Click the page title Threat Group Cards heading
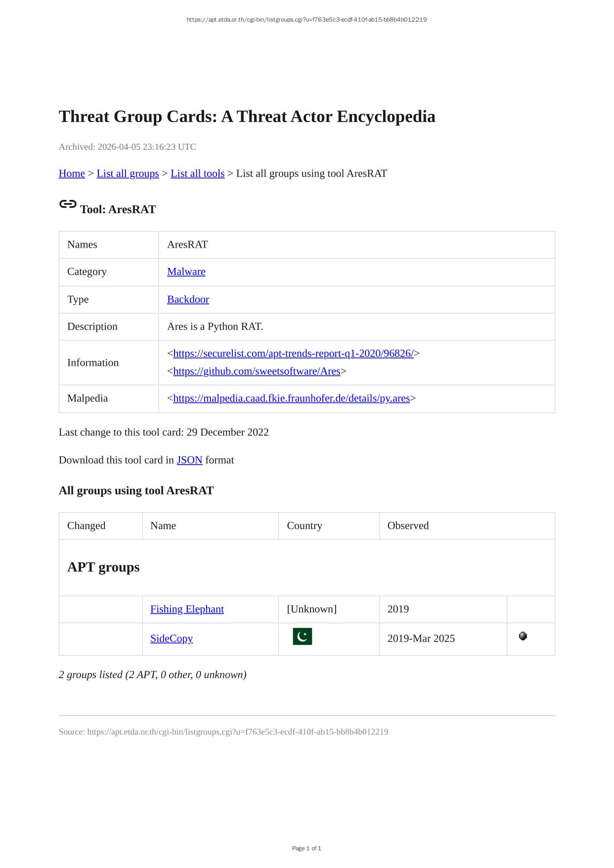The width and height of the screenshot is (614, 868). click(247, 117)
